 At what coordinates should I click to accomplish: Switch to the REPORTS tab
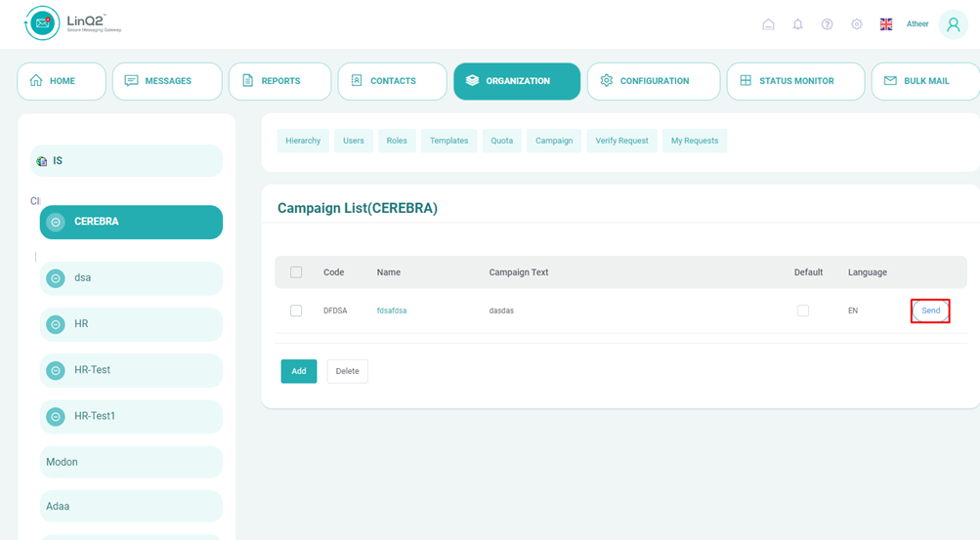[279, 81]
